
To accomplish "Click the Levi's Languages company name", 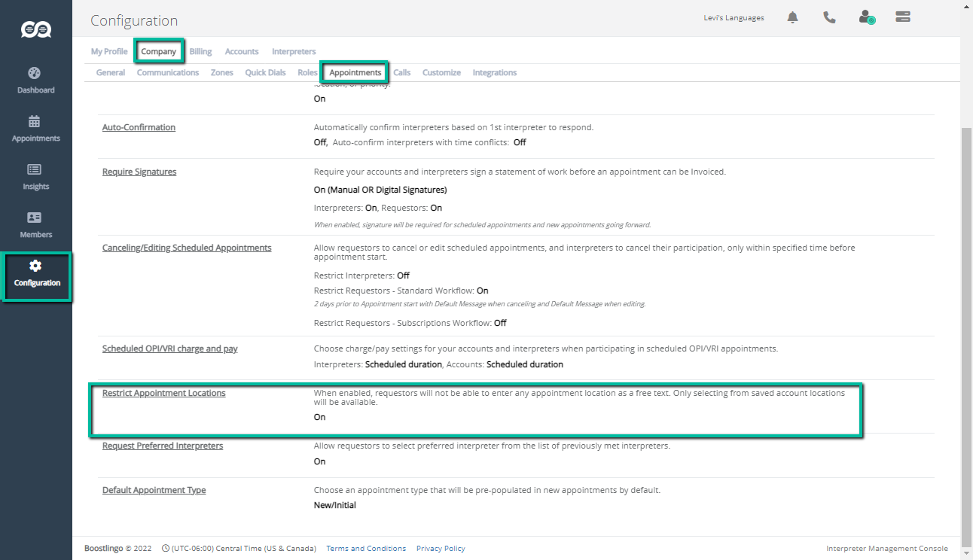I will (736, 18).
